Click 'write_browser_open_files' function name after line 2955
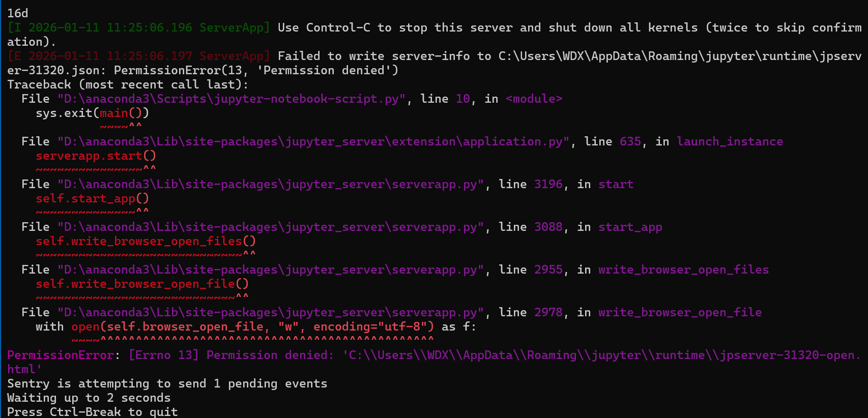This screenshot has width=868, height=418. (683, 270)
